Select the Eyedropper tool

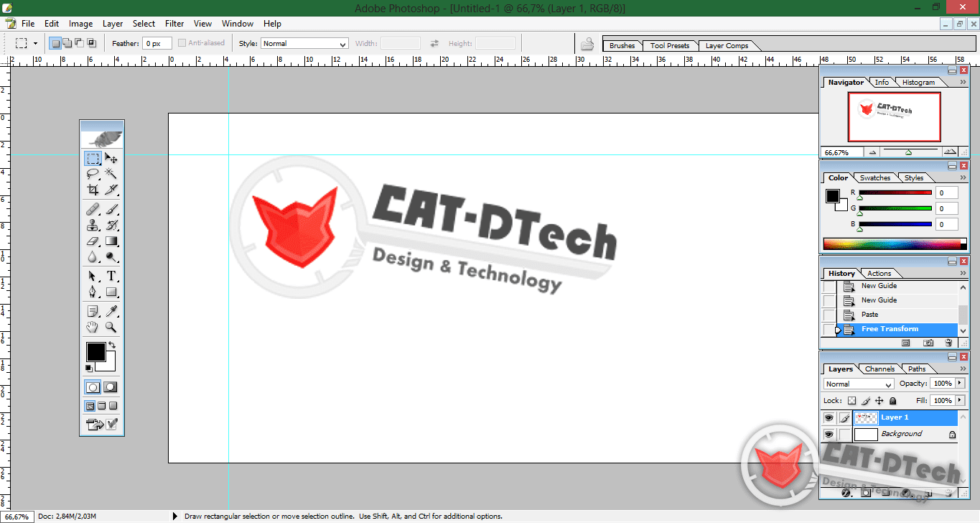pyautogui.click(x=111, y=312)
